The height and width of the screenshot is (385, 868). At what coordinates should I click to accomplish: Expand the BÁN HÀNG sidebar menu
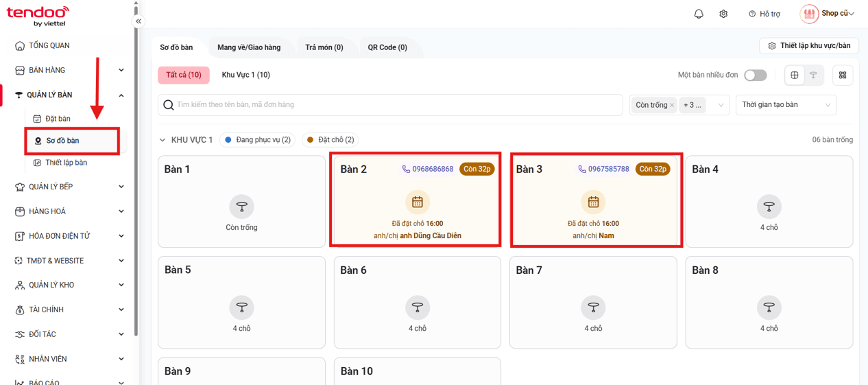click(69, 70)
